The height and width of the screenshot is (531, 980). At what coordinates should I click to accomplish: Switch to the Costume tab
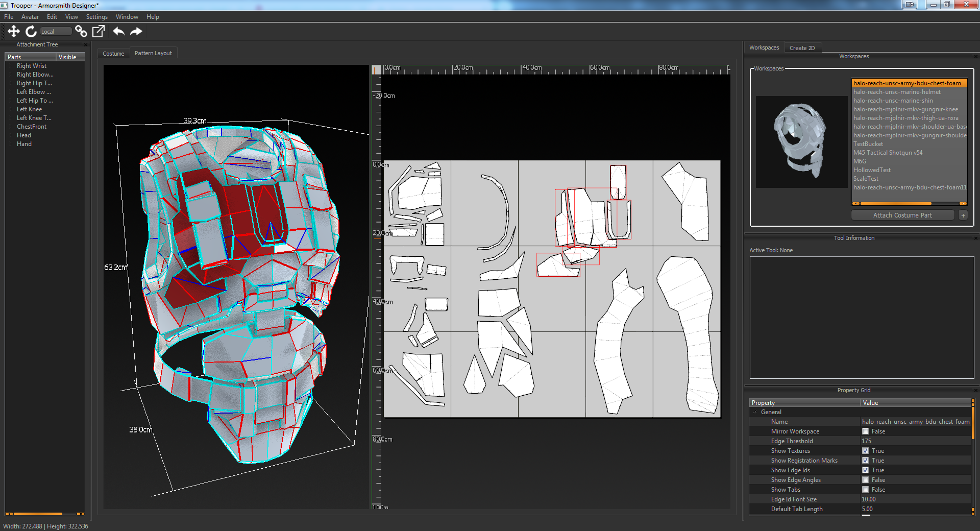pos(113,54)
